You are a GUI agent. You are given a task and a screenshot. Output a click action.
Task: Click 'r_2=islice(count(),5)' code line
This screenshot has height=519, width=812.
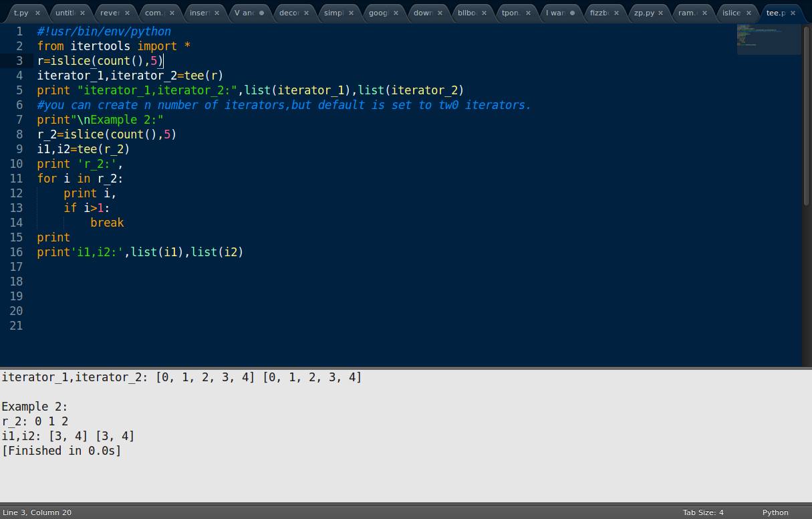[107, 134]
